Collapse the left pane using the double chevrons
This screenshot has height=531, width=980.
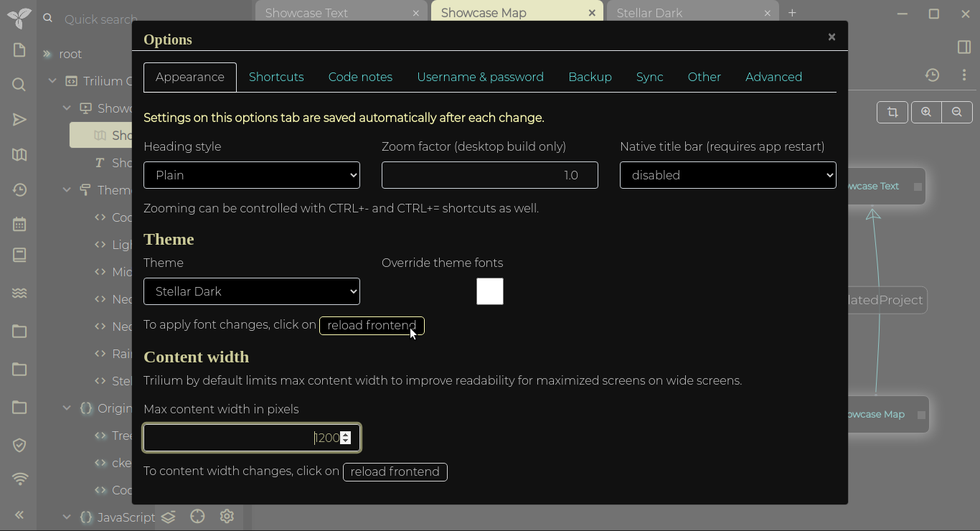click(x=19, y=514)
